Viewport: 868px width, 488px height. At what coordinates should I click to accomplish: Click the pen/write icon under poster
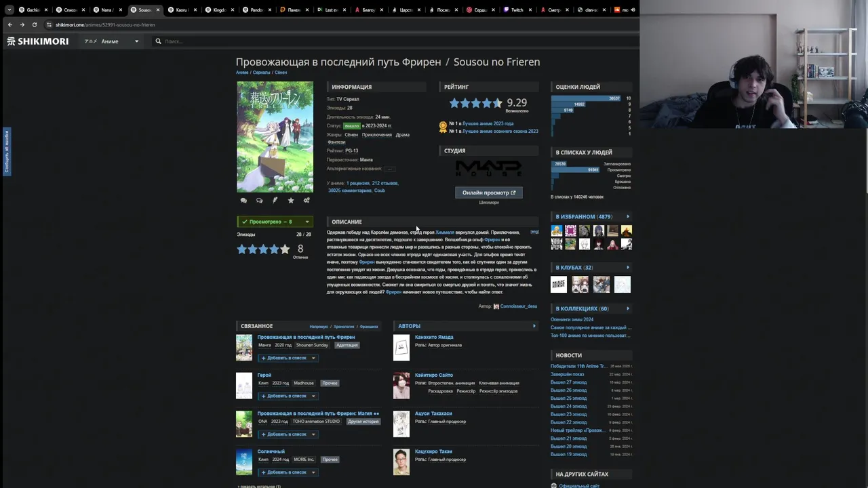[275, 201]
